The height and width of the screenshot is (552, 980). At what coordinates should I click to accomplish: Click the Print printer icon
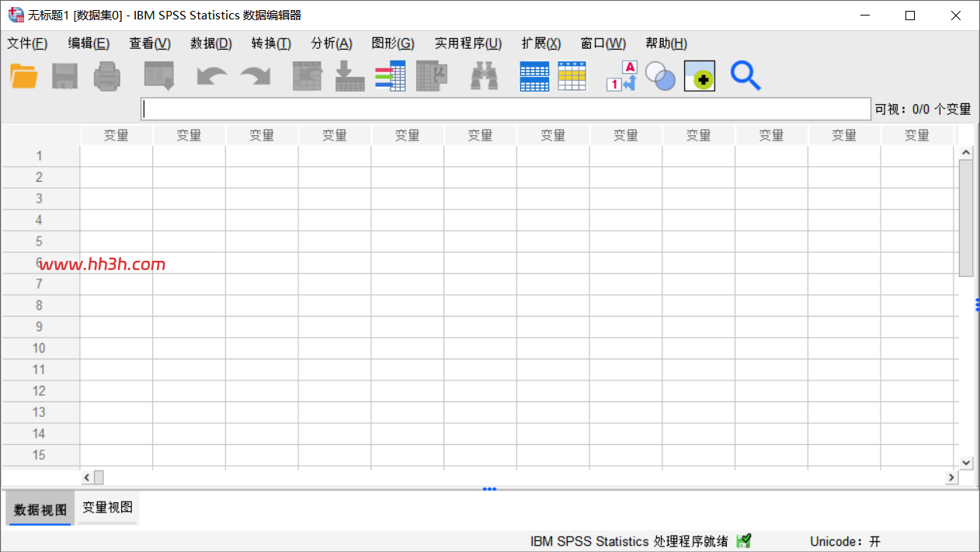point(107,76)
